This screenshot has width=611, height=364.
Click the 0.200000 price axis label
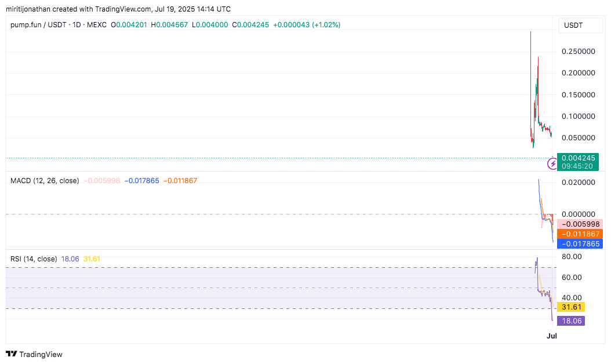pos(579,73)
